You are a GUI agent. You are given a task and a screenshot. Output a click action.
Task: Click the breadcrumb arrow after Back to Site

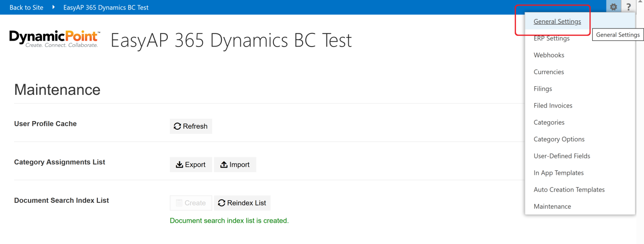53,7
